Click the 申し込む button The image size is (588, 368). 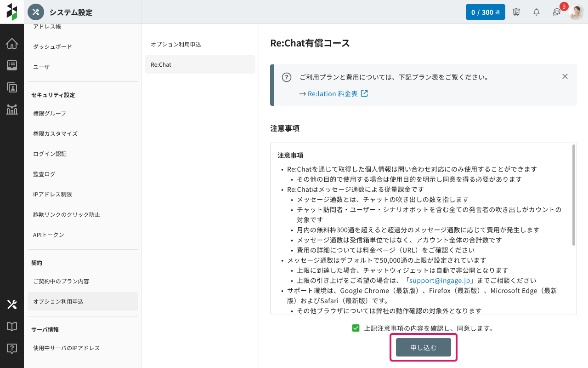click(424, 347)
